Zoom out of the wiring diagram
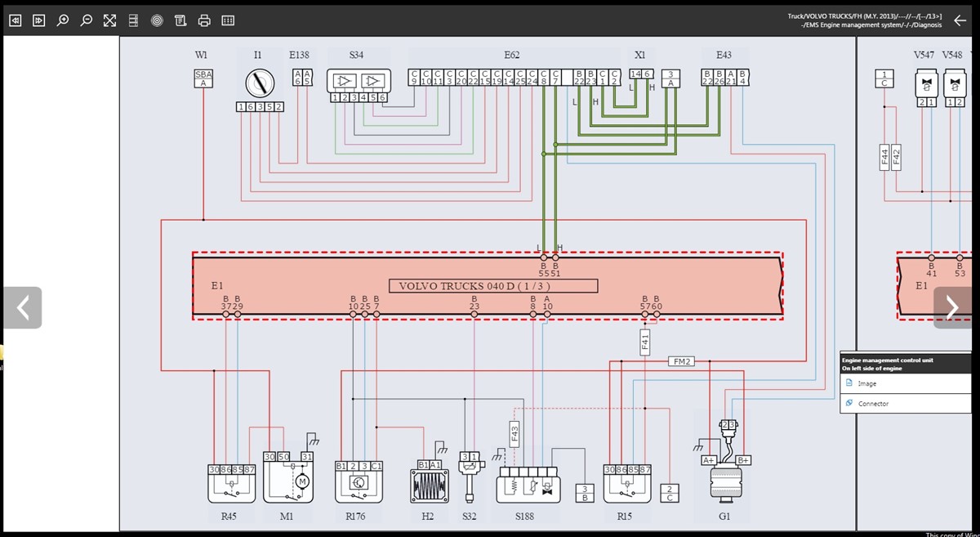Screen dimensions: 980x537 [86, 20]
